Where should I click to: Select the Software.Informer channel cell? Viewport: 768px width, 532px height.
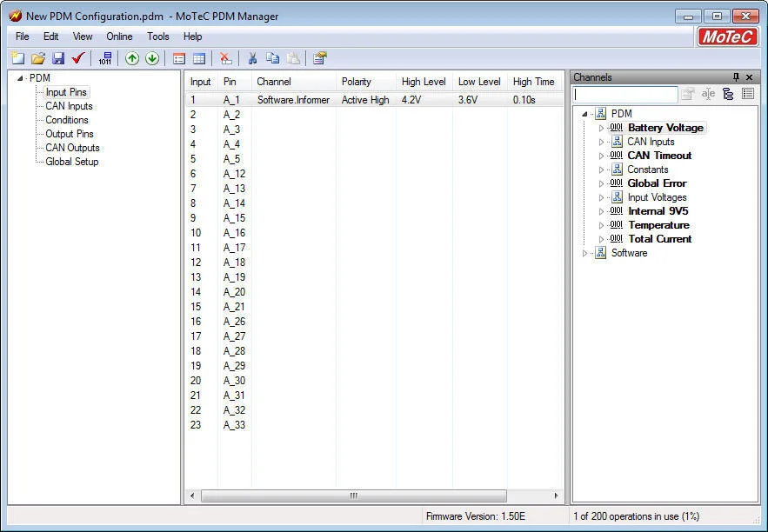[293, 100]
